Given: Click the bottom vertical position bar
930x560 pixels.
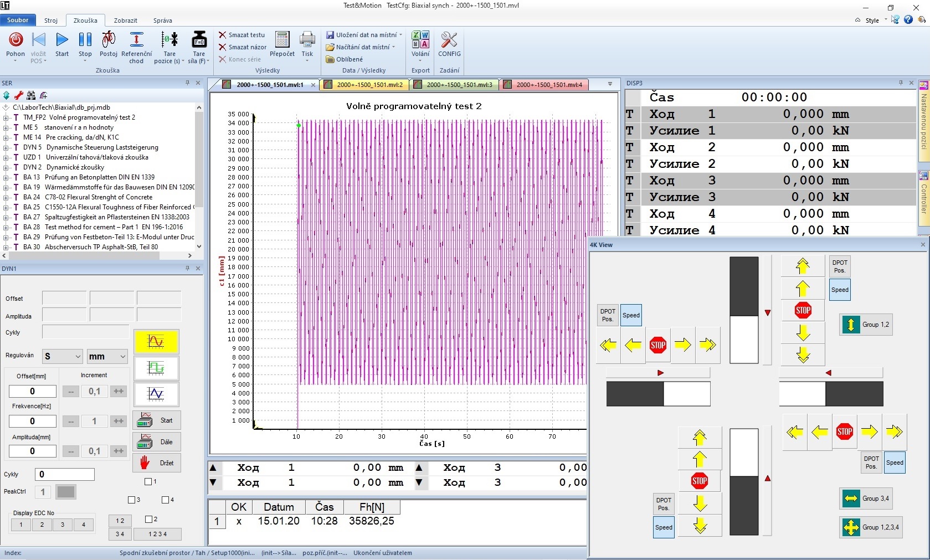Looking at the screenshot, I should (x=744, y=482).
